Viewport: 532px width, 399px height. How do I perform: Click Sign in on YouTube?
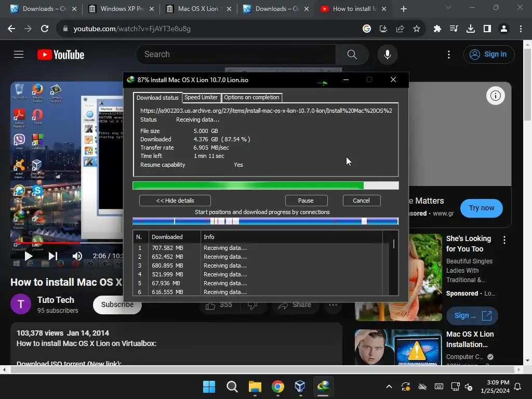point(489,54)
